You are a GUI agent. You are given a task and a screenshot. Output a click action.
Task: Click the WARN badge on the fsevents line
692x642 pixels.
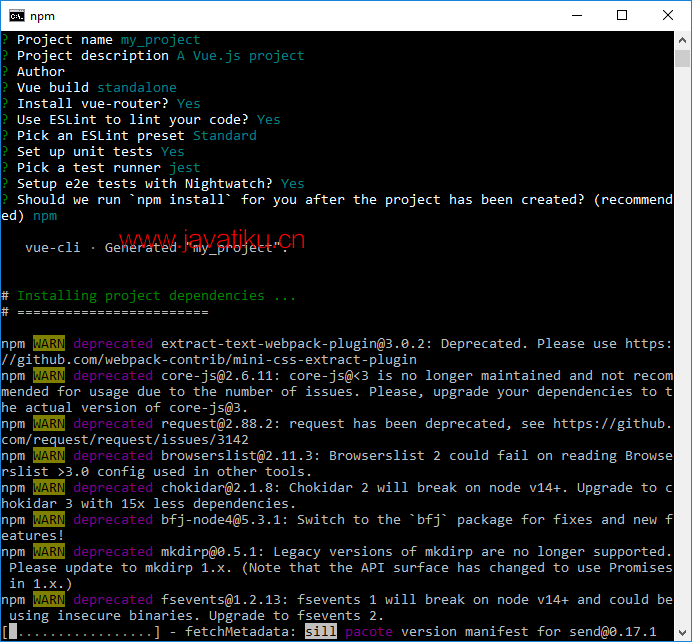point(49,600)
